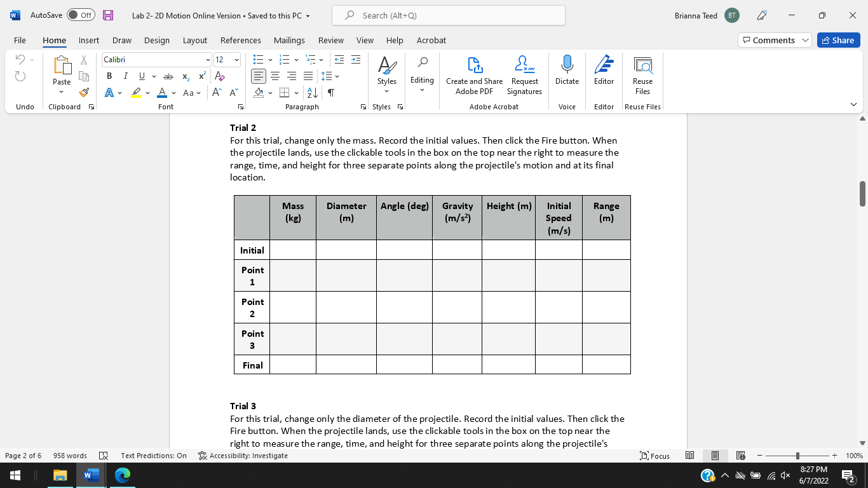Open the Comments panel
Viewport: 868px width, 488px height.
[771, 39]
